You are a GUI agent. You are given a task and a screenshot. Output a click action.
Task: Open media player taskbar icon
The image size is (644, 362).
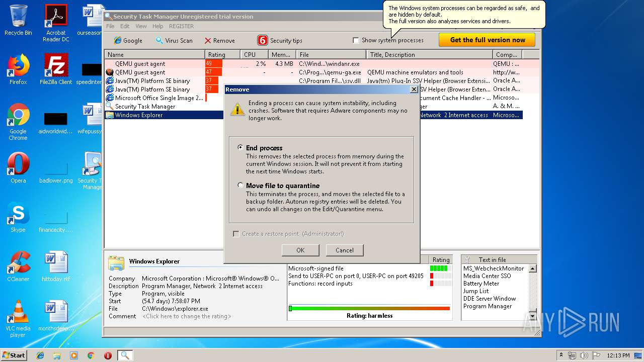coord(74,355)
